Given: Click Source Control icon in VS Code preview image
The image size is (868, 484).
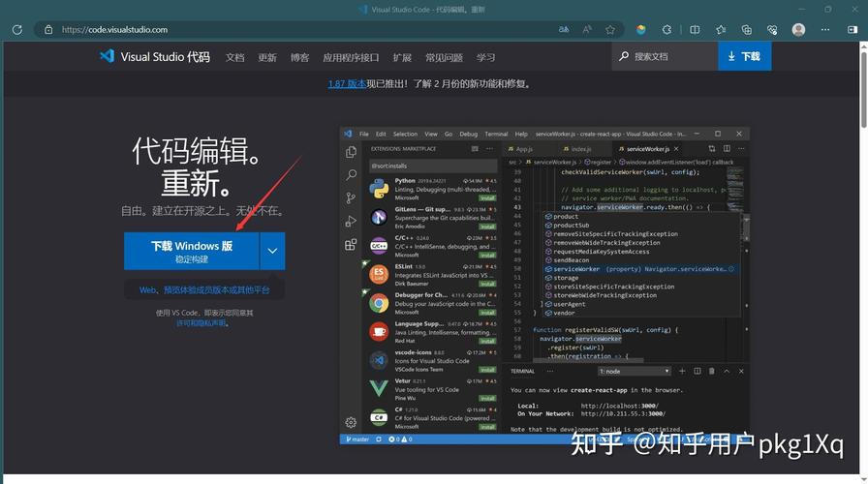Looking at the screenshot, I should click(x=351, y=198).
